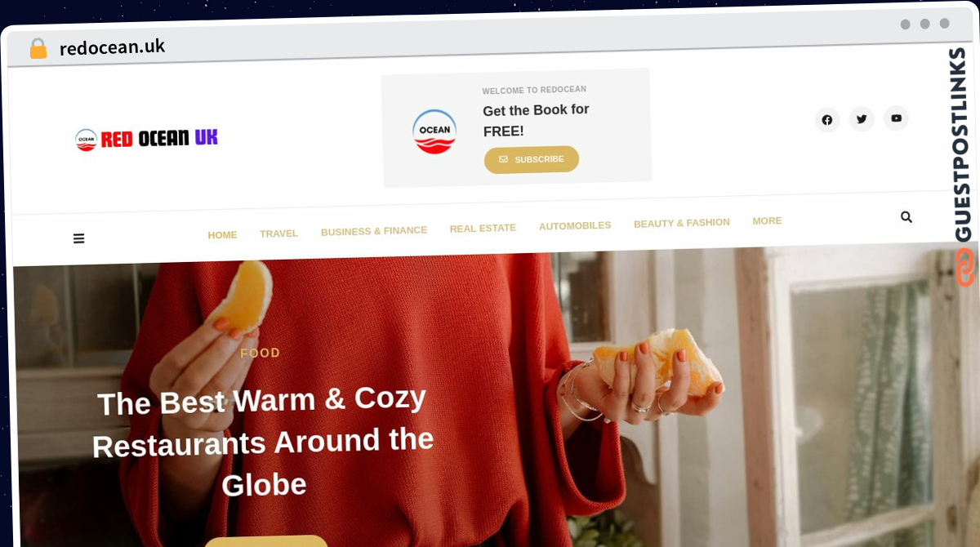The image size is (980, 547).
Task: Open the Food category label link
Action: coord(261,354)
